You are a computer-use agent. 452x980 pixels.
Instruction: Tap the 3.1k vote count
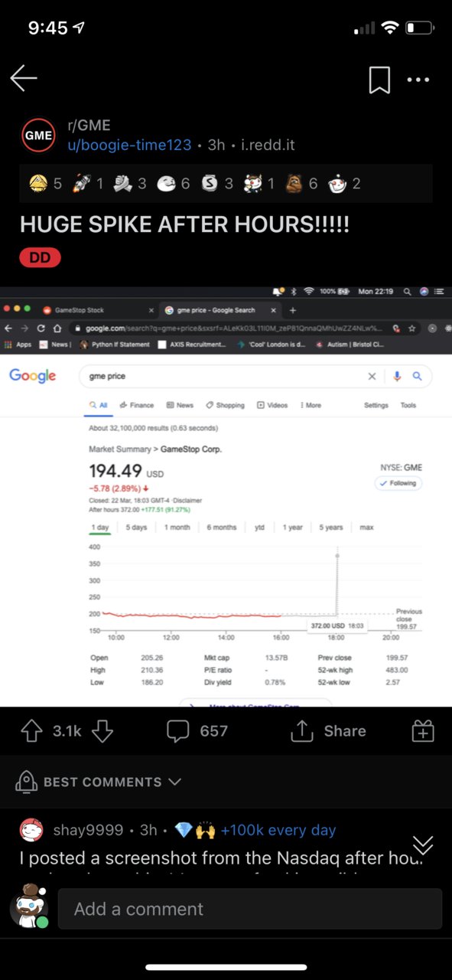click(x=67, y=731)
